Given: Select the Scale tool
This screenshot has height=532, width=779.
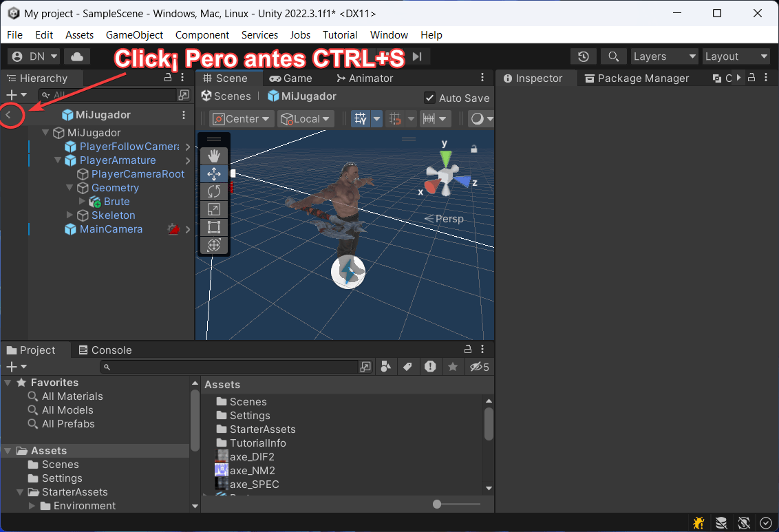Looking at the screenshot, I should (x=213, y=210).
